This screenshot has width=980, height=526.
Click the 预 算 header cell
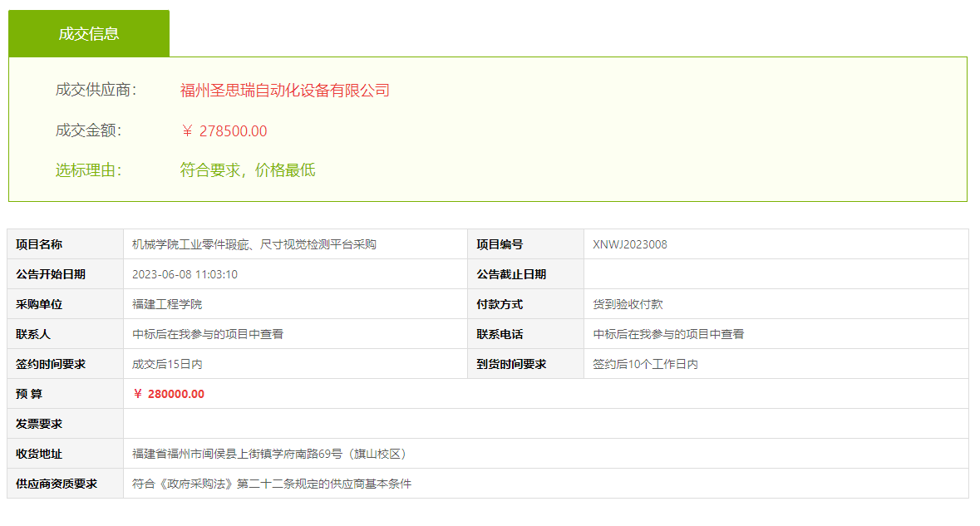click(66, 394)
